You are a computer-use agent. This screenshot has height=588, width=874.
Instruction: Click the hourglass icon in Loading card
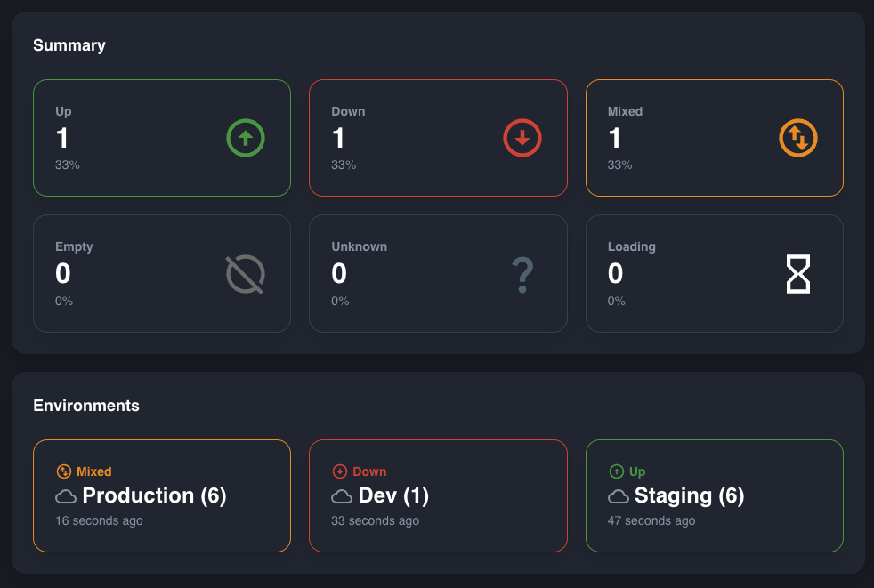[798, 274]
